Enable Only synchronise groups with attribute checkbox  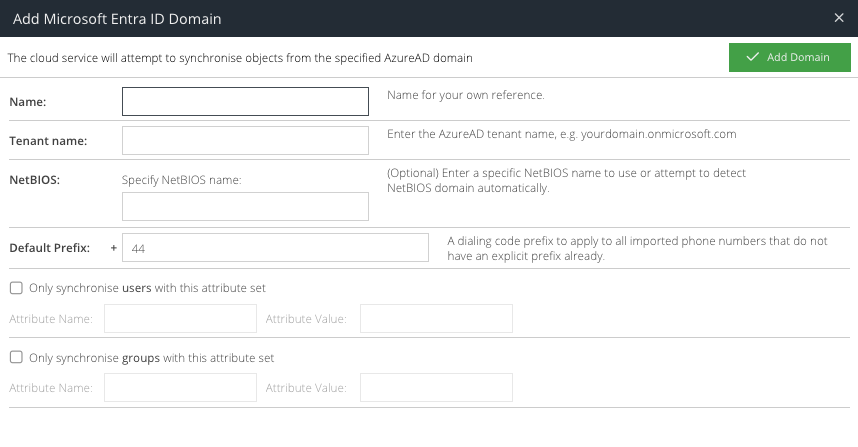click(x=16, y=357)
